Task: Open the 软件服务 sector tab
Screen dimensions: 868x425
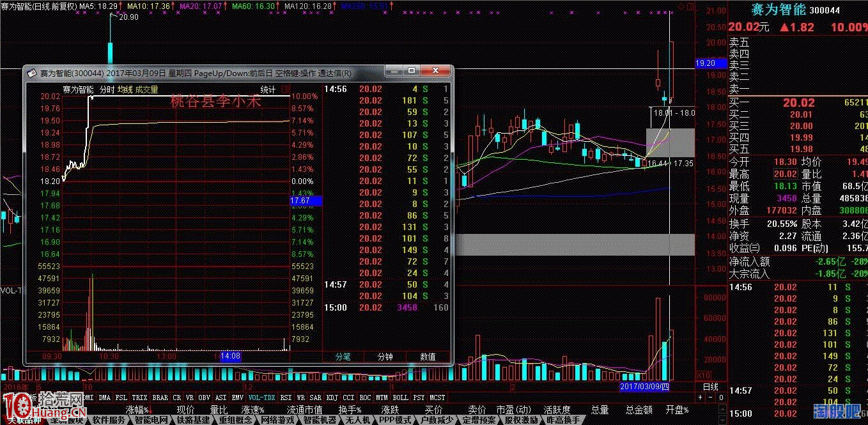Action: click(109, 421)
